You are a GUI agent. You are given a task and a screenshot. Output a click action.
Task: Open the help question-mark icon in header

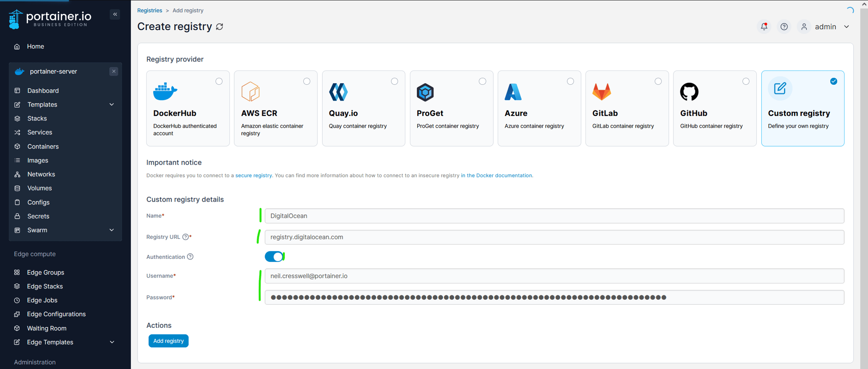(784, 27)
